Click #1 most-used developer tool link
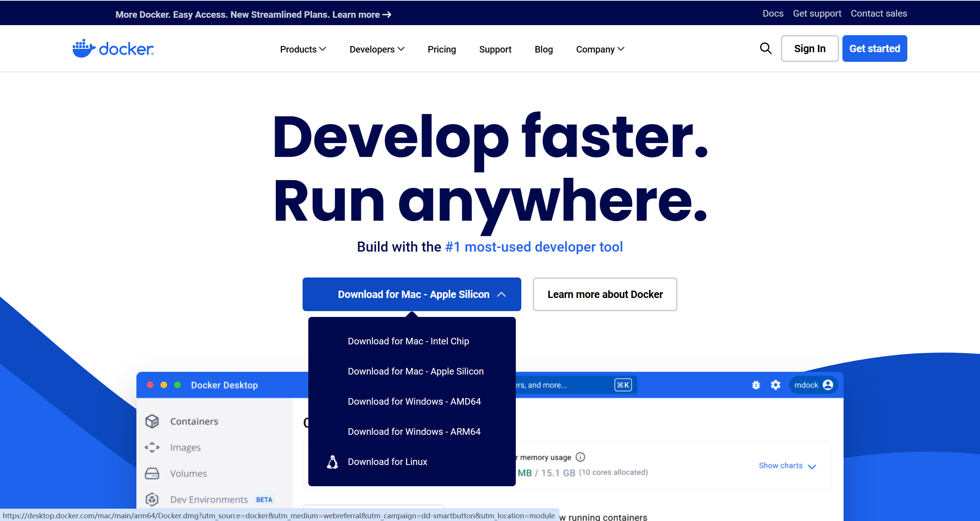This screenshot has width=980, height=521. 534,247
